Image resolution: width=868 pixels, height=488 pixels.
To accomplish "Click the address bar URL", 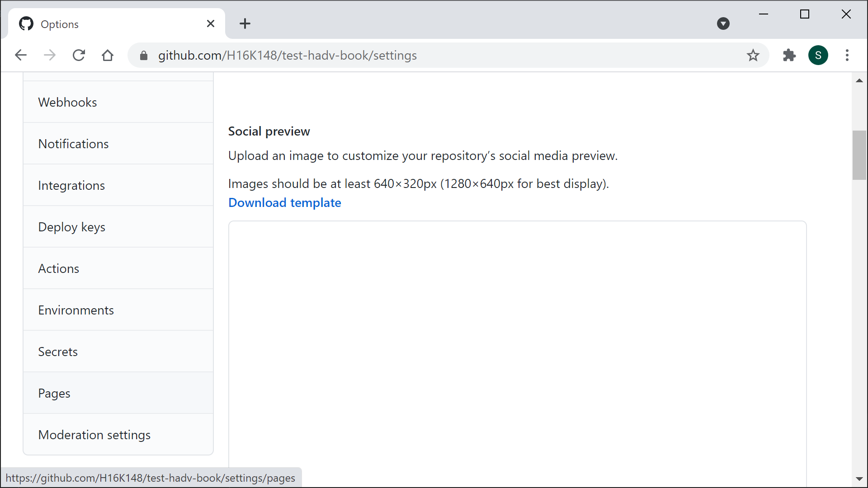I will coord(288,55).
